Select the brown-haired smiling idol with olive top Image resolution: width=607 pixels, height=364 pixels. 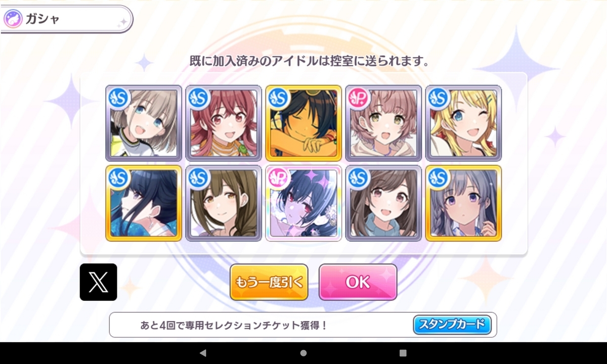pos(224,203)
